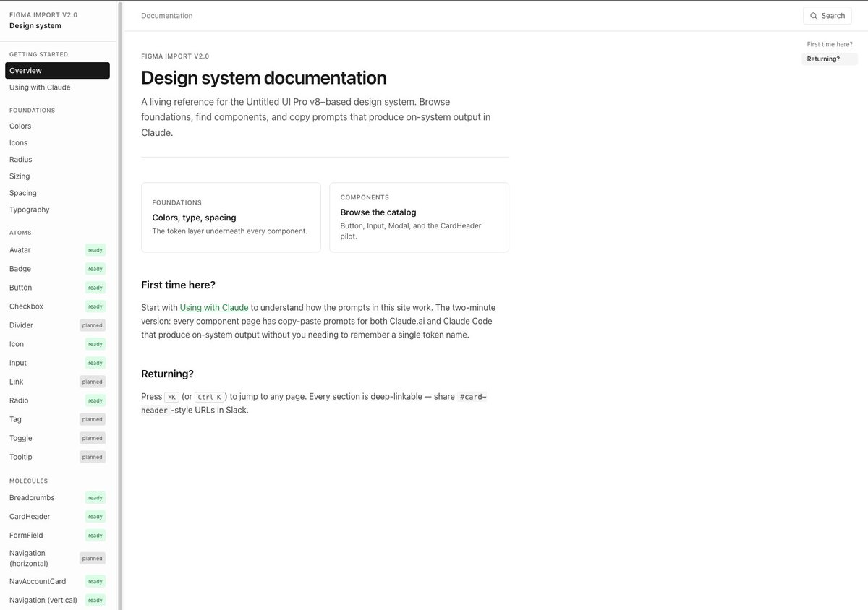
Task: Click the ready badge next to CardHeader
Action: click(x=95, y=517)
